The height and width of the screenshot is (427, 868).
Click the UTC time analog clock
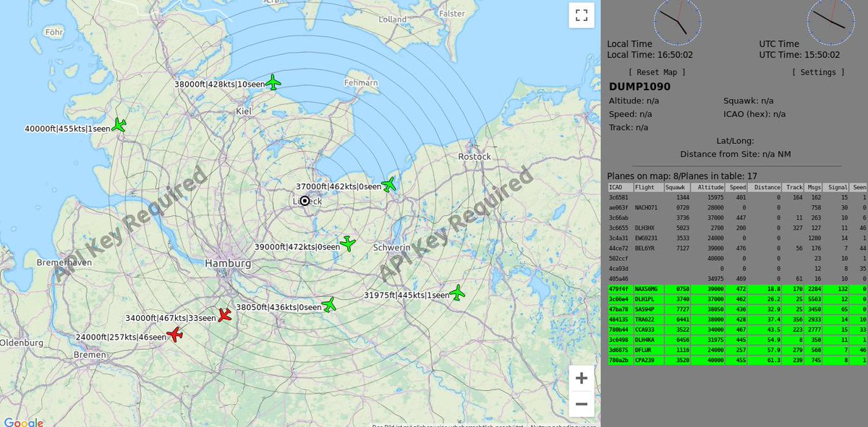pyautogui.click(x=831, y=22)
